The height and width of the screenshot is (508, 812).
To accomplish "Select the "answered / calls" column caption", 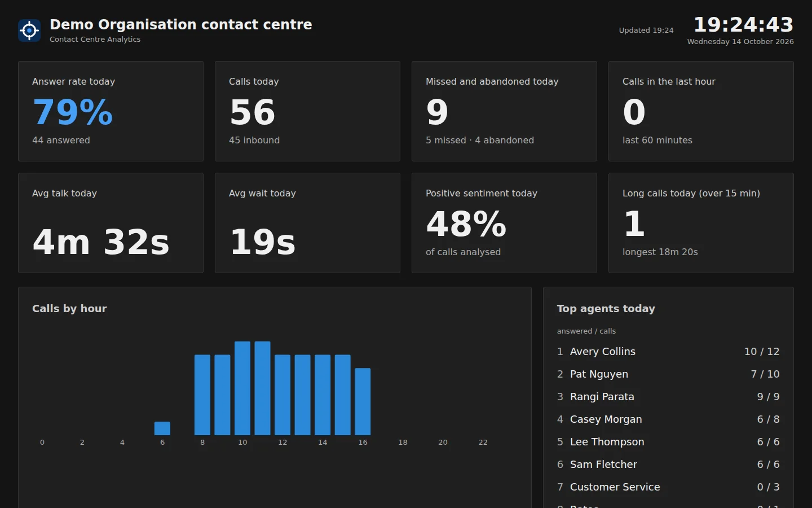I will [586, 331].
